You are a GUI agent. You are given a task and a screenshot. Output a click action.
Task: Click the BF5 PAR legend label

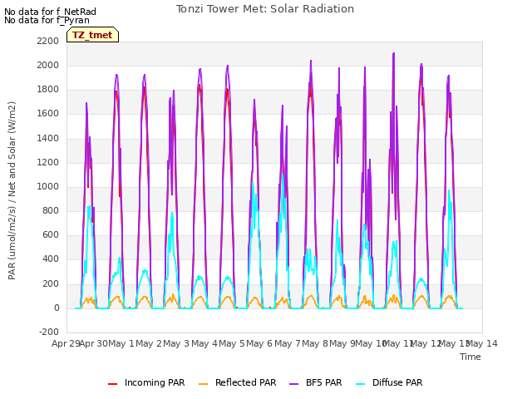pyautogui.click(x=323, y=382)
